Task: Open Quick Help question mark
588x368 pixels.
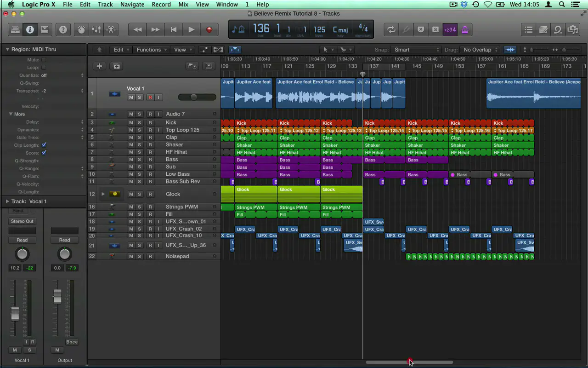Action: (63, 29)
